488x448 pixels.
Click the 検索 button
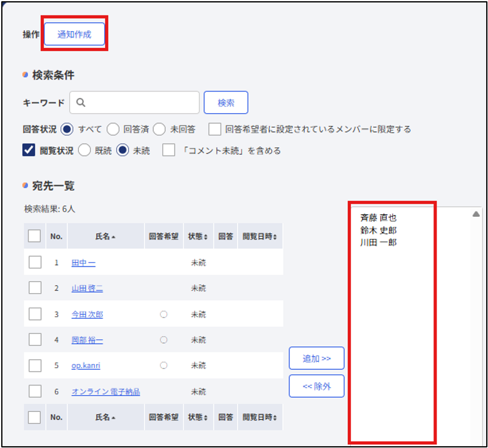(x=226, y=103)
